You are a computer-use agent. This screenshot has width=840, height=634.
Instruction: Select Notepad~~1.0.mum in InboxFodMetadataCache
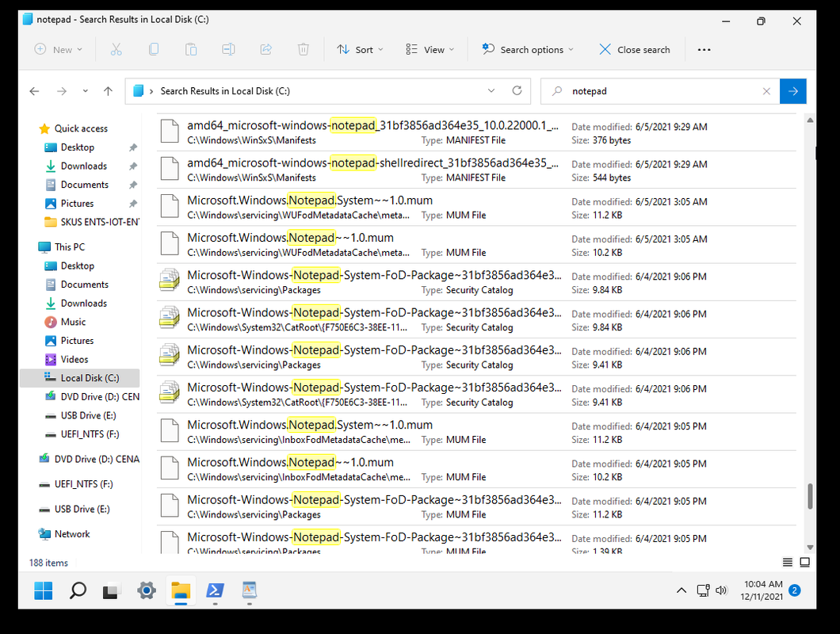tap(476, 469)
